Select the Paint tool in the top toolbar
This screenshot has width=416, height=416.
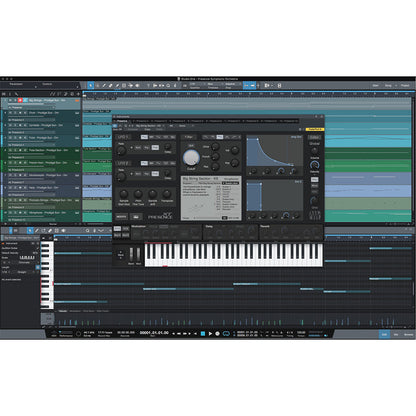pyautogui.click(x=117, y=85)
